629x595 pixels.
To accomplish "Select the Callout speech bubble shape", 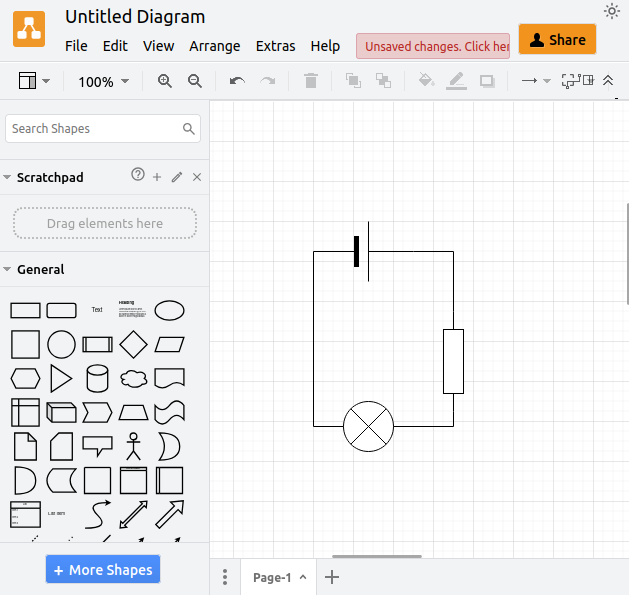I will click(97, 446).
